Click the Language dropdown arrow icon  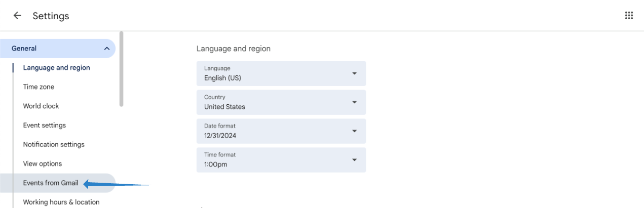click(354, 74)
